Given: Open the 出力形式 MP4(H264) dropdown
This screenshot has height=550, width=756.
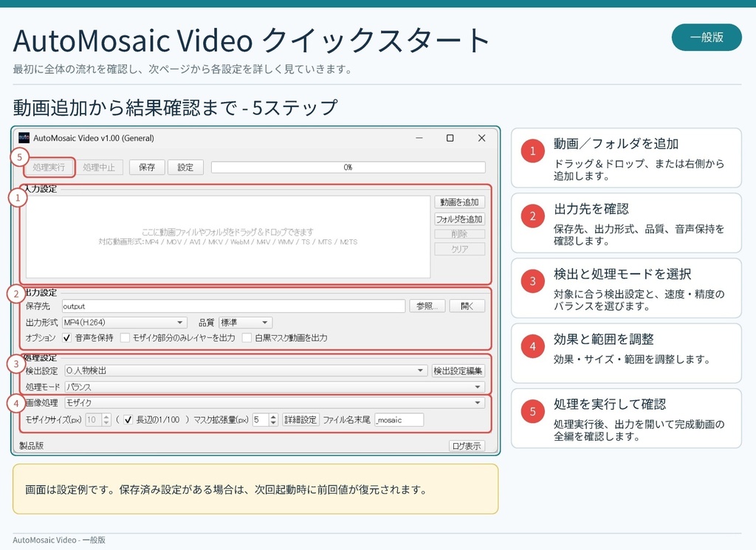Looking at the screenshot, I should coord(124,322).
